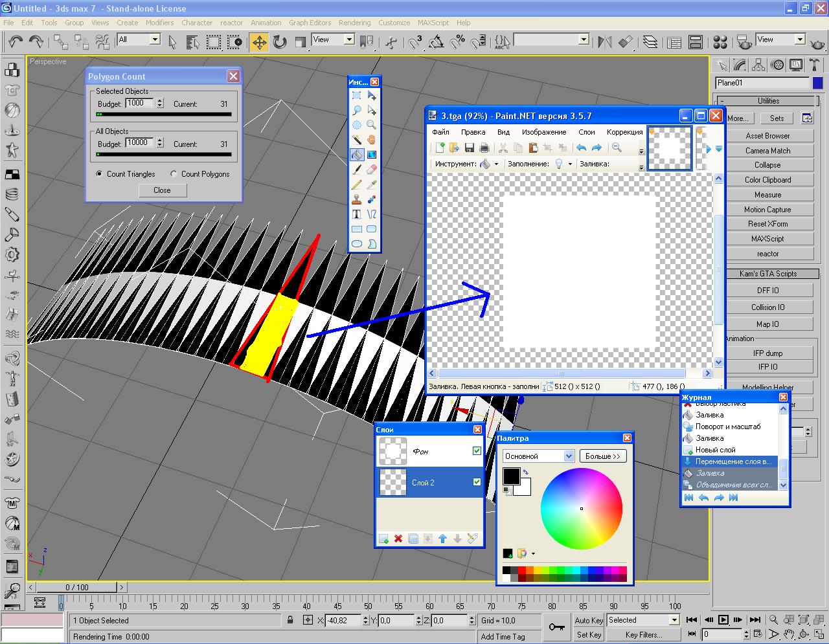This screenshot has height=644, width=829.
Task: Rewind history to start in Журнал panel
Action: point(688,498)
